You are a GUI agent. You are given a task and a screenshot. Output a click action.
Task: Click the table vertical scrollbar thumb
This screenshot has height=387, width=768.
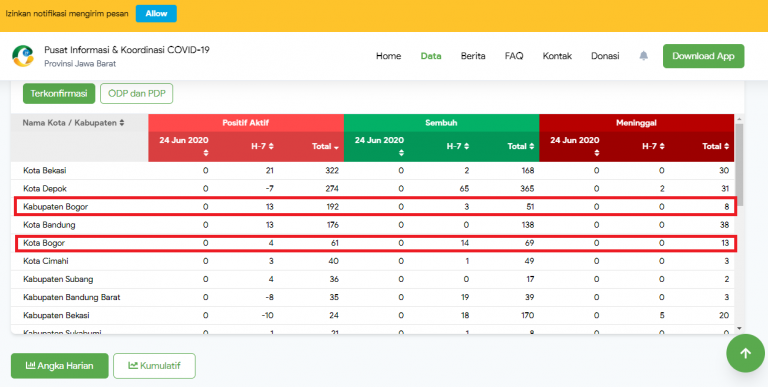click(739, 164)
